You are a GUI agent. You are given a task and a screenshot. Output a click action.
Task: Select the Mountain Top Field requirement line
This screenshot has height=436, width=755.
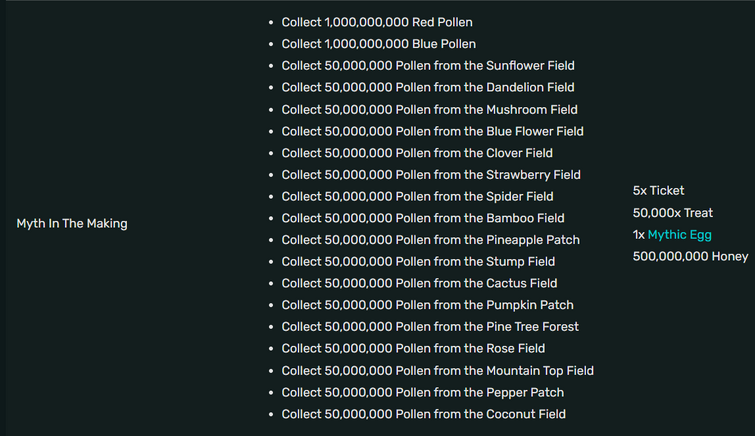[438, 370]
